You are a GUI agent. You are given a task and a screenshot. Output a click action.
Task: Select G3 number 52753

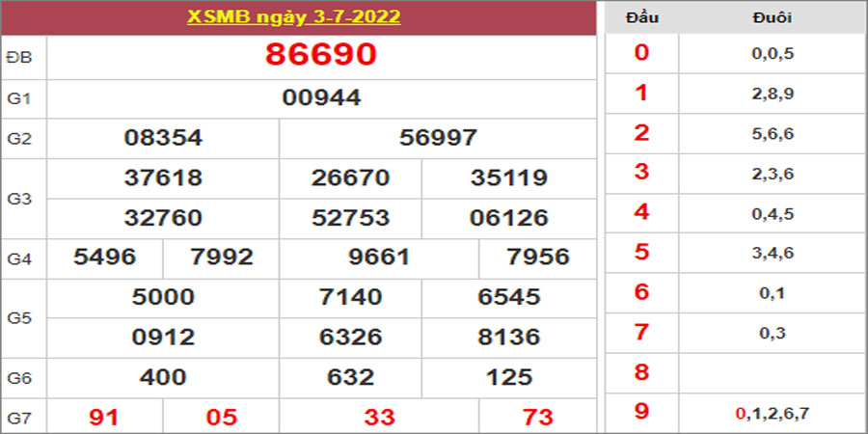pos(350,218)
